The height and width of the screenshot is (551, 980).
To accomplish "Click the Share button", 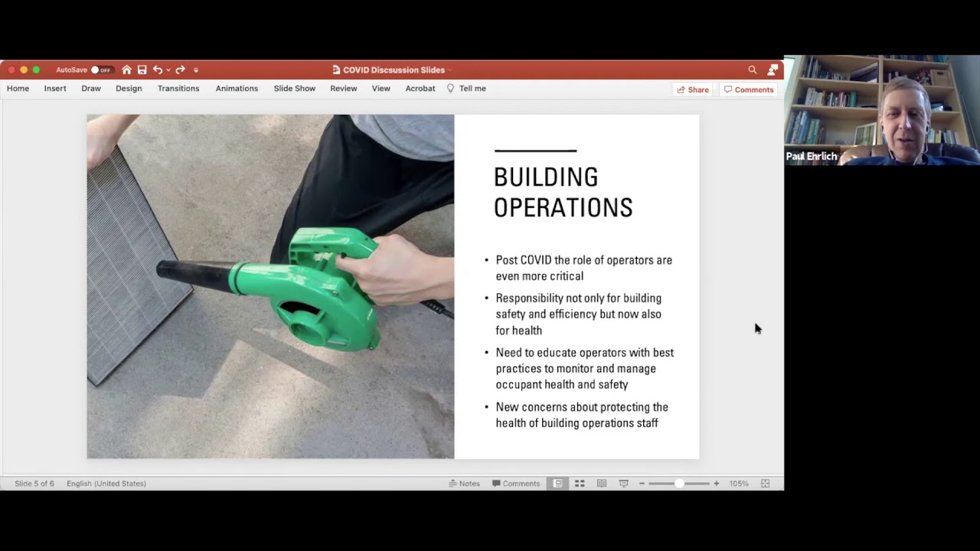I will tap(693, 90).
